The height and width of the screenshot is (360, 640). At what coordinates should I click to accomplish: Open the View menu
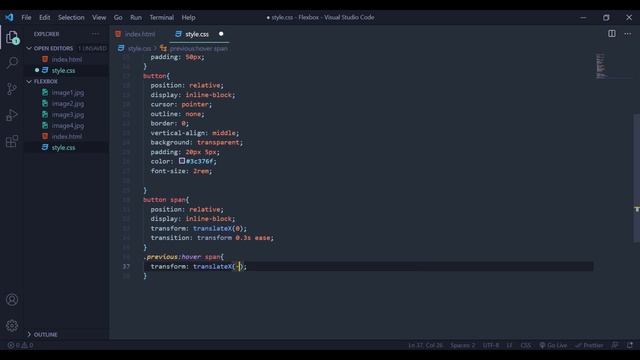point(99,18)
